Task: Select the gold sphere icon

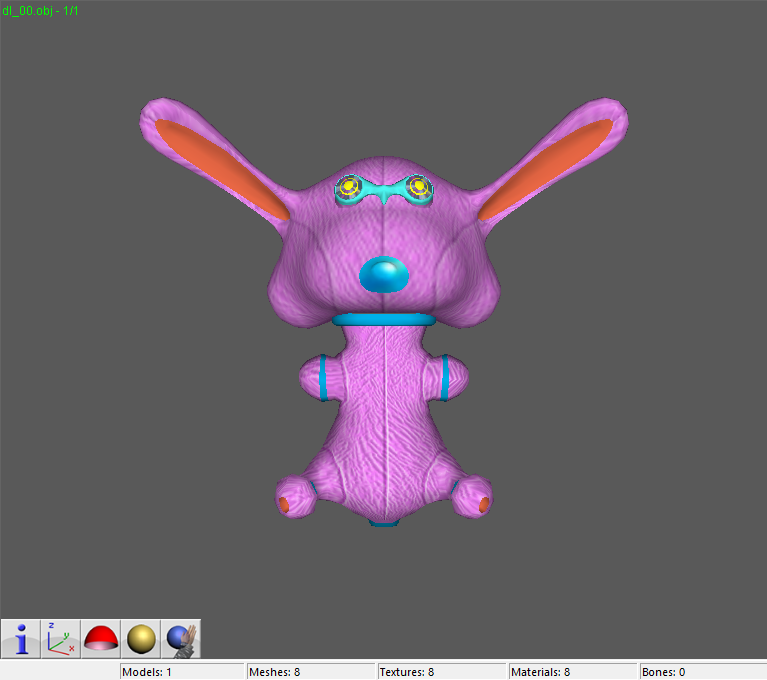Action: coord(141,638)
